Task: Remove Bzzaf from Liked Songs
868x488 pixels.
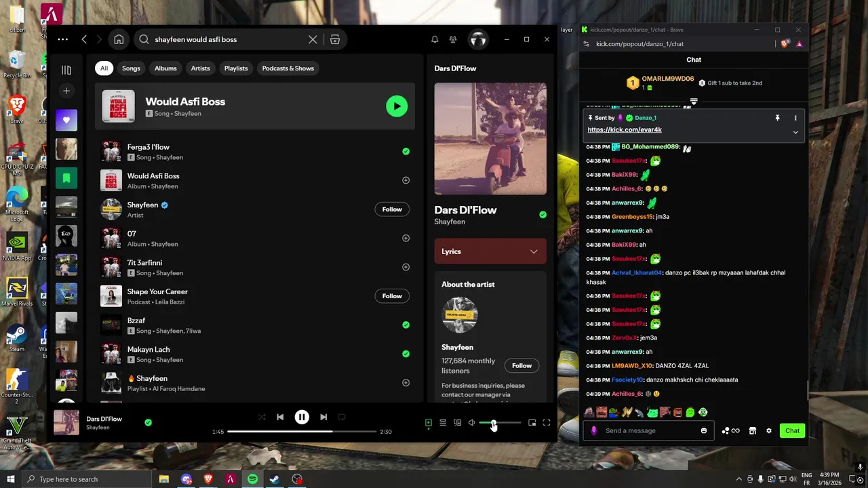Action: tap(406, 325)
